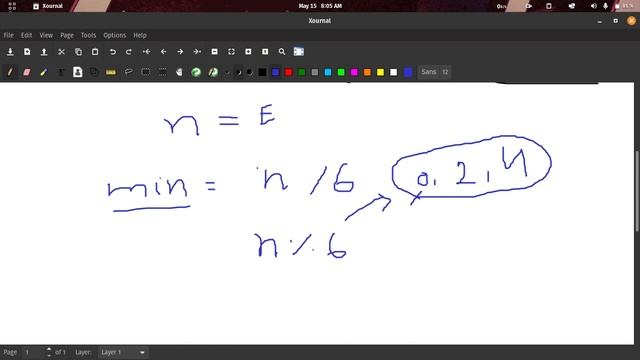Select the lasso region tool
The image size is (640, 360).
[x=129, y=72]
